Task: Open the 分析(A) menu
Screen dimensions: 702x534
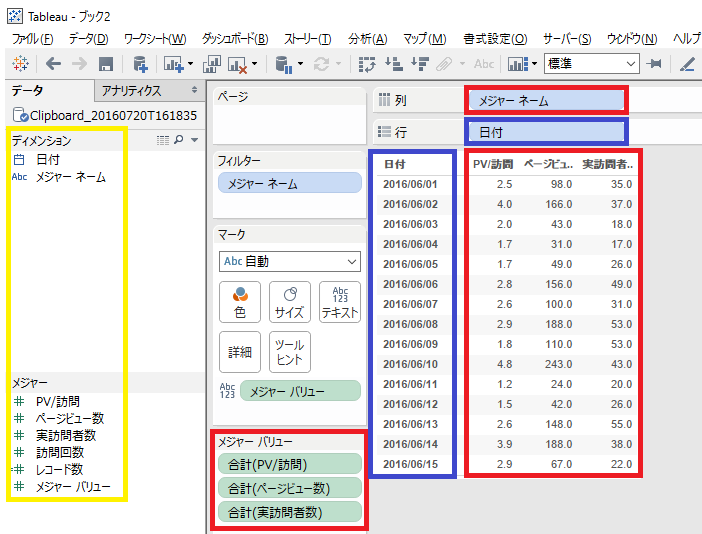Action: click(x=368, y=39)
